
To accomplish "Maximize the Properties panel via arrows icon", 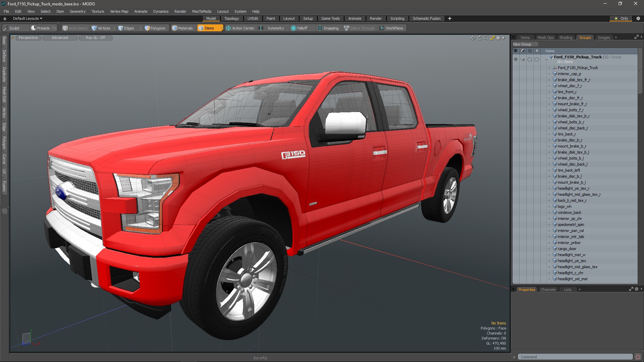I will pyautogui.click(x=631, y=289).
